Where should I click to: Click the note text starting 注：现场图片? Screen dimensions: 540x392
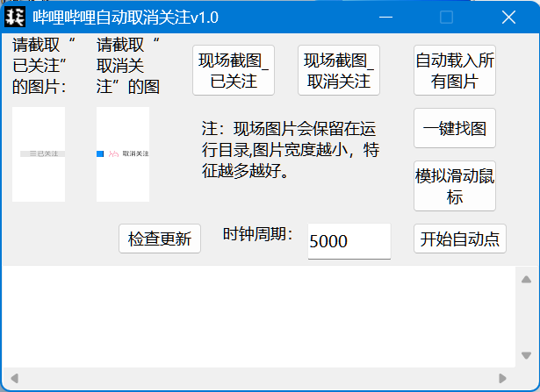pos(291,150)
